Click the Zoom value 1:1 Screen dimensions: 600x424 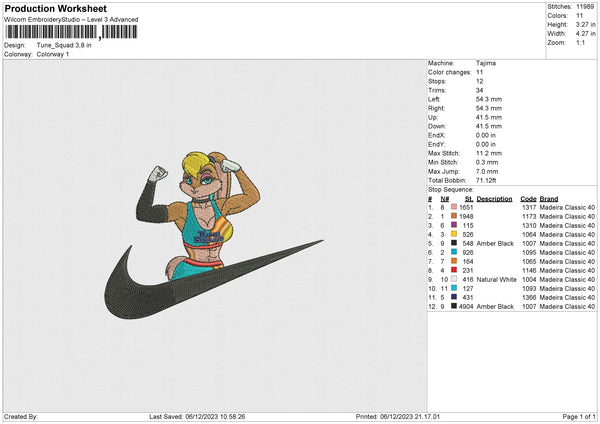[x=580, y=43]
